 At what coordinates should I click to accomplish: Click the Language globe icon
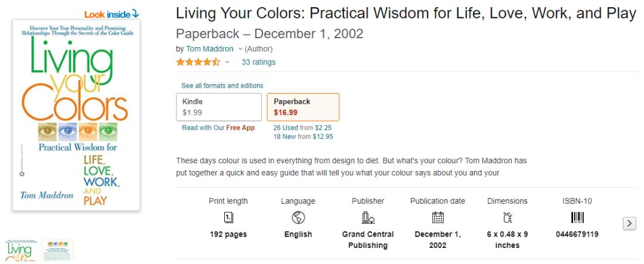pyautogui.click(x=298, y=218)
